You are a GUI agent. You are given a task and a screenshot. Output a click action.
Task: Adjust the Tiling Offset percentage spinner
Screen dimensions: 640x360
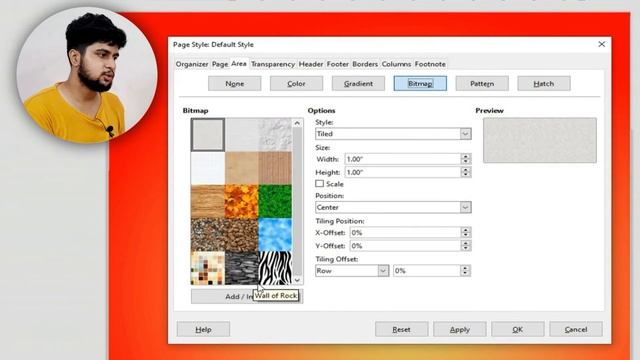(465, 271)
